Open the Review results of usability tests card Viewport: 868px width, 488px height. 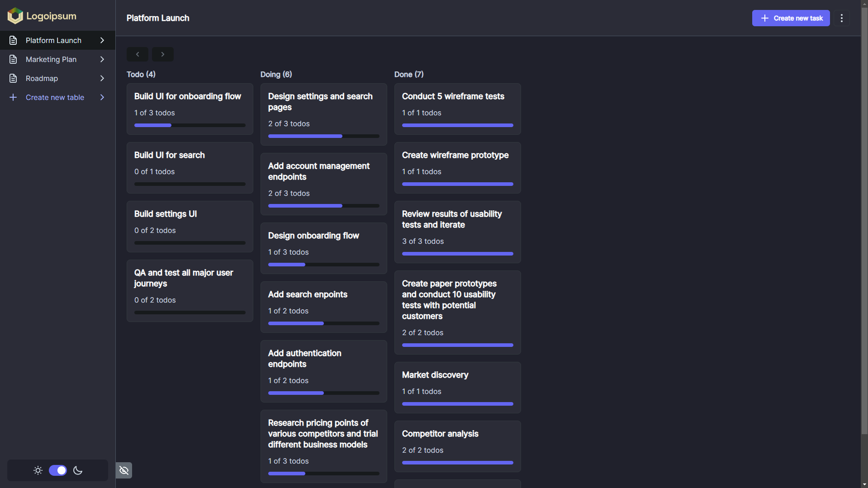(x=458, y=232)
